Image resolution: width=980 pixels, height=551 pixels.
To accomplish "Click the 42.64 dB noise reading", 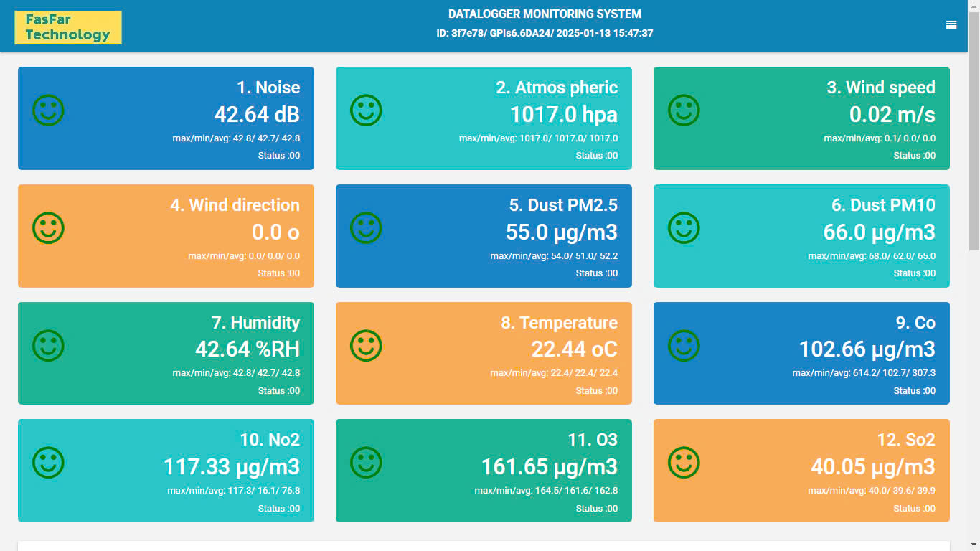I will 257,114.
